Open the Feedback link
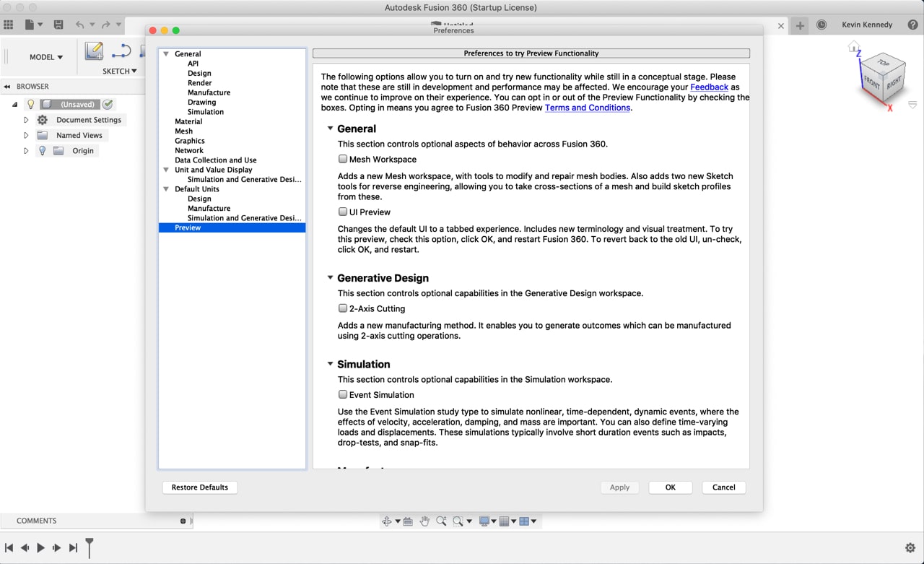Image resolution: width=924 pixels, height=564 pixels. [710, 87]
